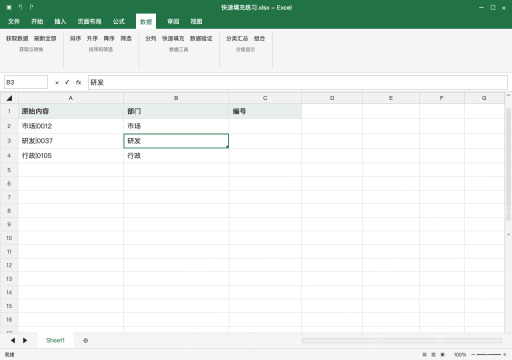Screen dimensions: 512x360
Task: Click cell B2 containing 市场
Action: coord(176,126)
